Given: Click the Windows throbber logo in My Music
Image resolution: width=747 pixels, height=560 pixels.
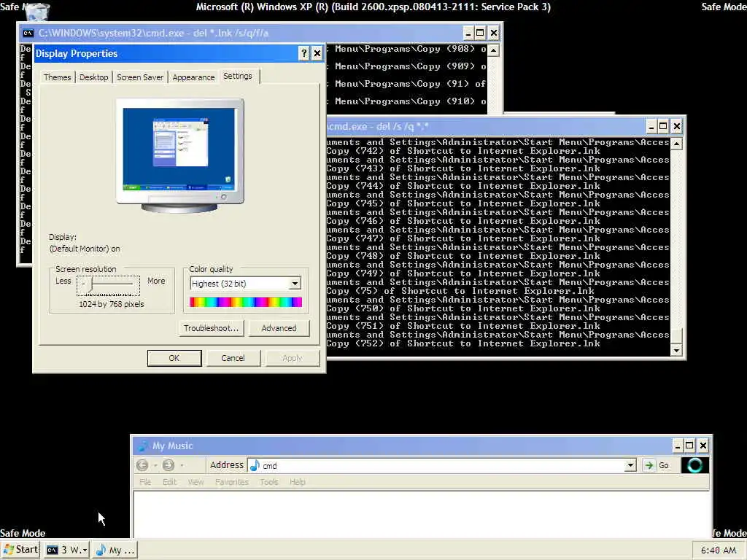Looking at the screenshot, I should [x=694, y=465].
